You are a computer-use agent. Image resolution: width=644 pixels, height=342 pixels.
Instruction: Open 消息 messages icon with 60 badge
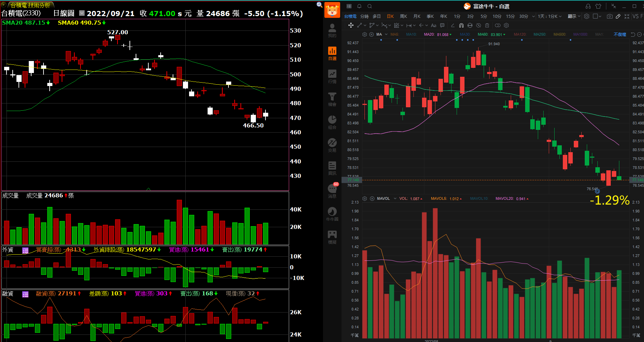[x=332, y=191]
